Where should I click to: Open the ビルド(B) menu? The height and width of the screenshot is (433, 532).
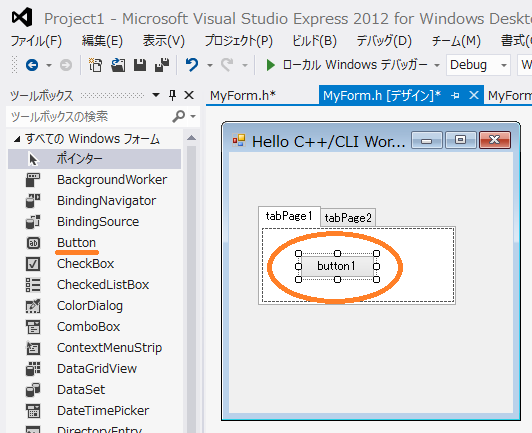pos(315,41)
